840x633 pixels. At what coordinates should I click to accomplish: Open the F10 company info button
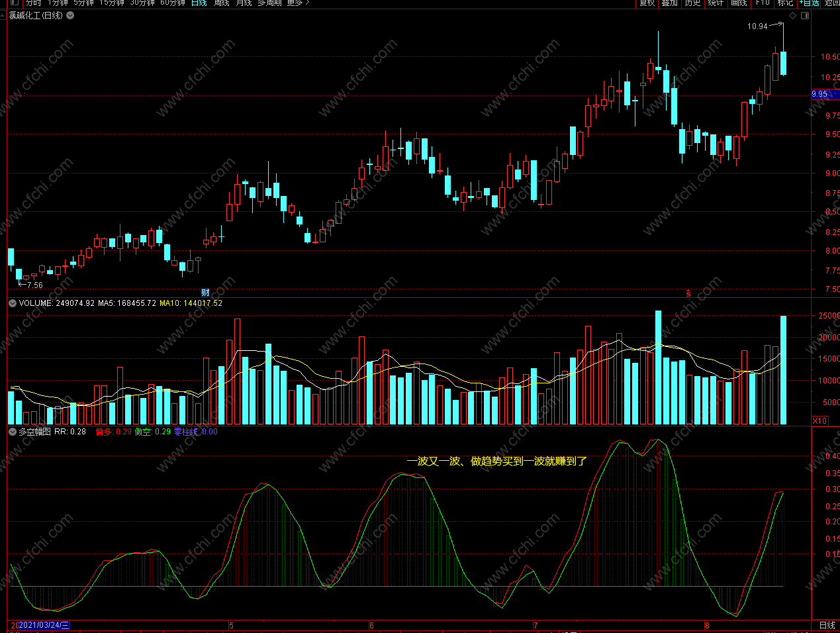click(763, 3)
